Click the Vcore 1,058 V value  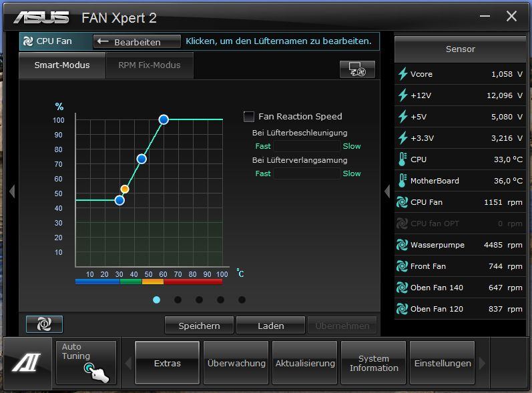[x=507, y=74]
